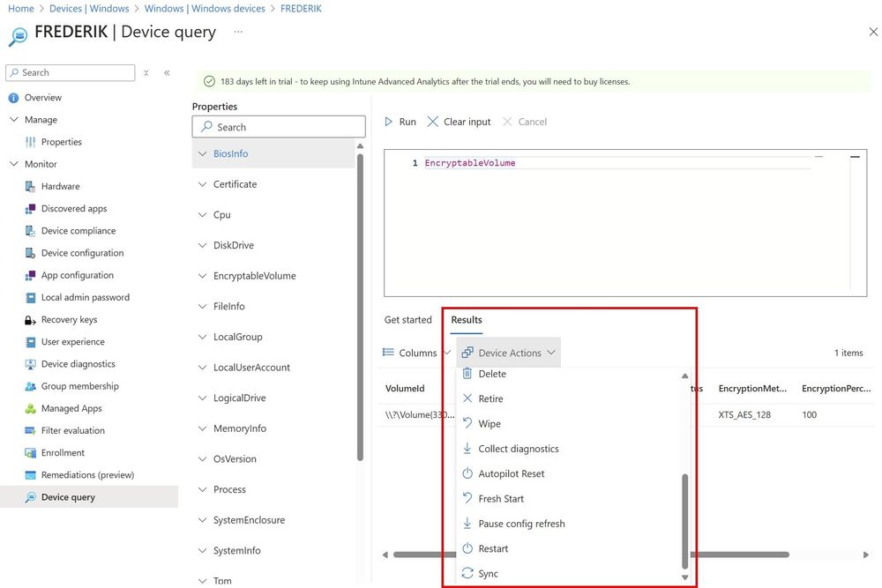This screenshot has width=882, height=588.
Task: Click the Group membership icon
Action: click(30, 386)
